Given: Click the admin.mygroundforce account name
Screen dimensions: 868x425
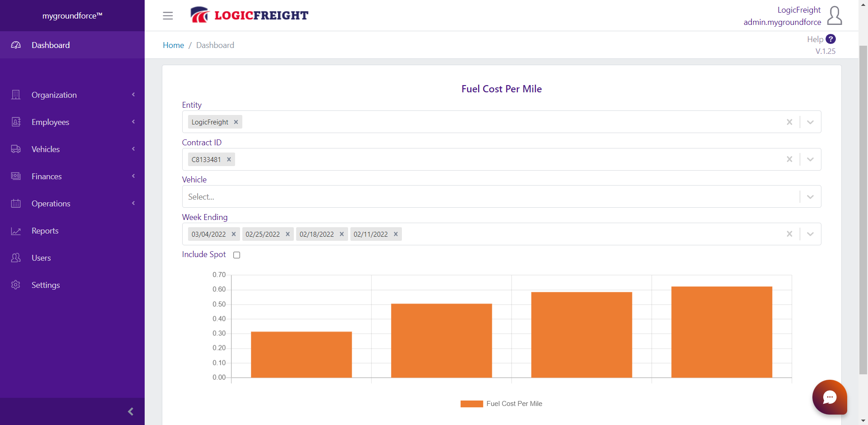Looking at the screenshot, I should point(782,22).
